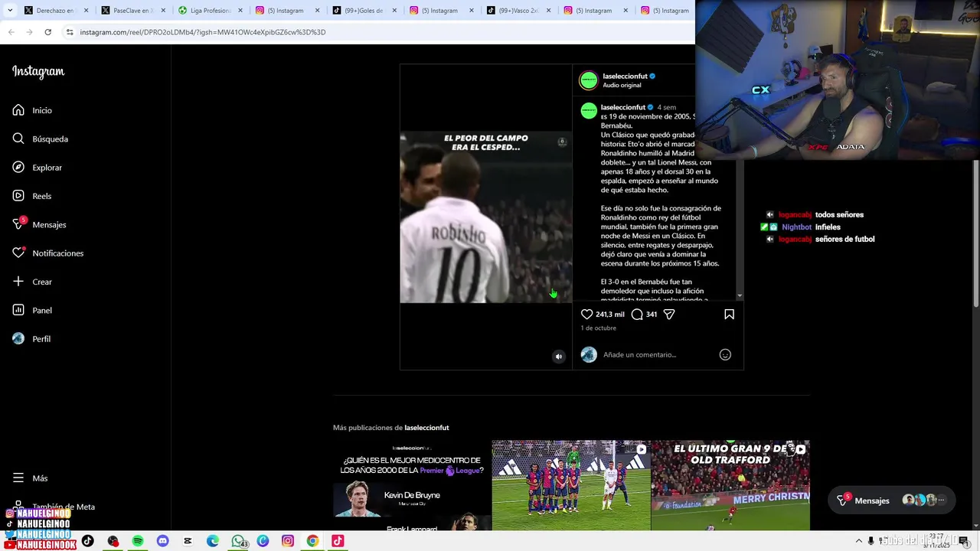The height and width of the screenshot is (551, 980).
Task: Share the reel with the paper-plane icon
Action: [669, 315]
